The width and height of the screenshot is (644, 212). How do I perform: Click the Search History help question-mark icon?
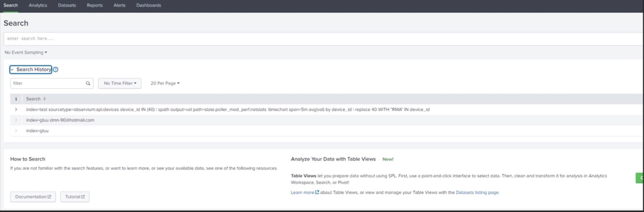coord(55,70)
